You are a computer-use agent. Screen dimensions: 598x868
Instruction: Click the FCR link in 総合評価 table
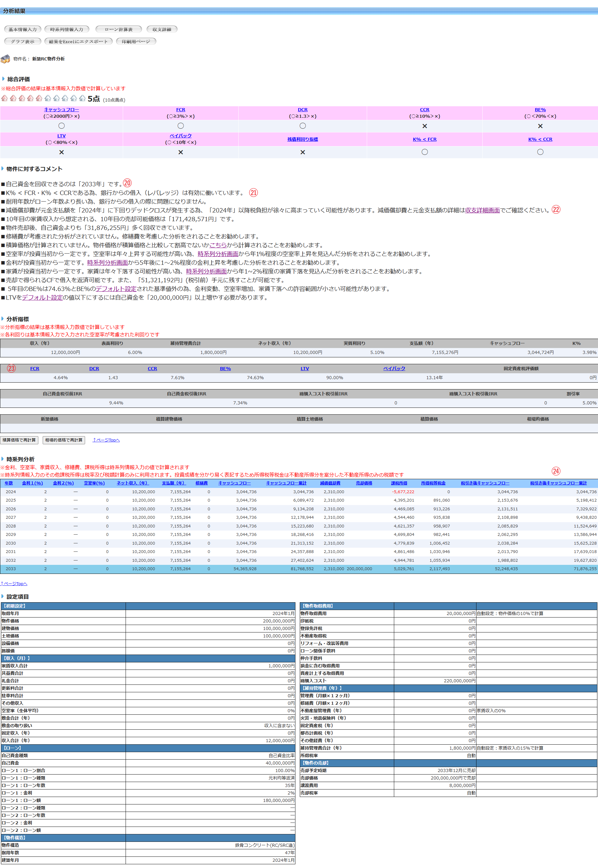pyautogui.click(x=181, y=110)
